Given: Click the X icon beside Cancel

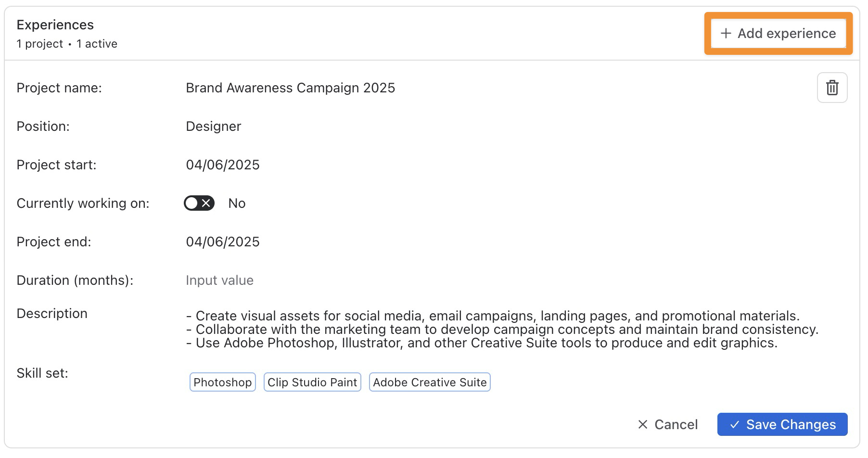Looking at the screenshot, I should click(643, 424).
